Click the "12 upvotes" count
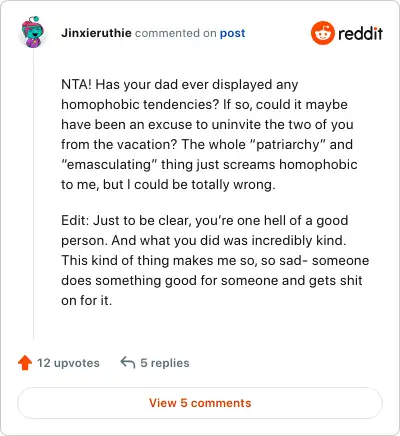This screenshot has height=436, width=400. tap(68, 363)
